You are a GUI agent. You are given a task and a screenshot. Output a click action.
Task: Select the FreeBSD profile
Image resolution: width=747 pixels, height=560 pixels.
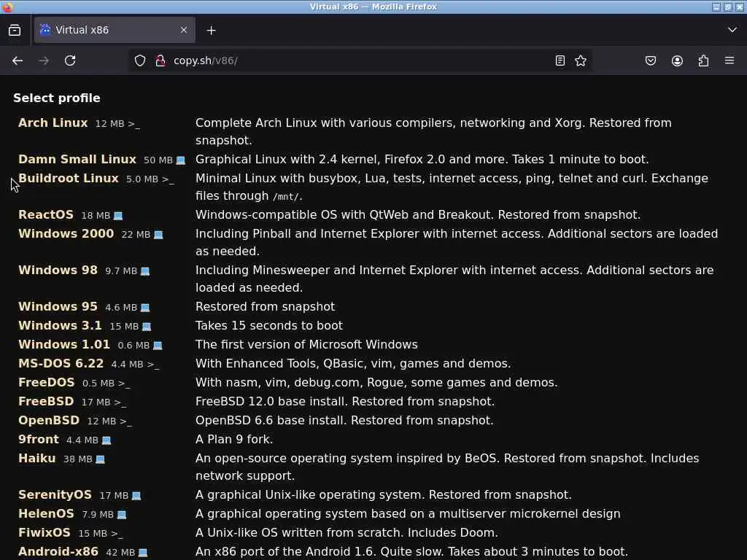pyautogui.click(x=46, y=402)
